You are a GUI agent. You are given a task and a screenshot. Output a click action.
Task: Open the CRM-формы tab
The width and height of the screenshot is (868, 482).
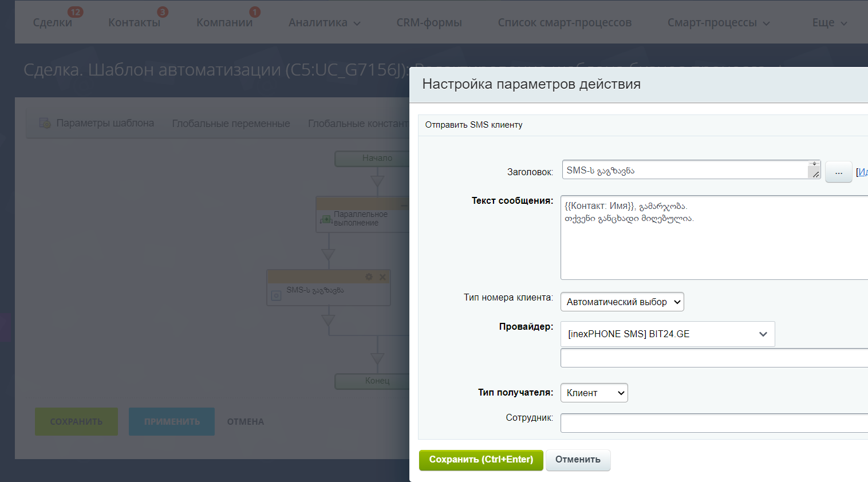(x=429, y=22)
